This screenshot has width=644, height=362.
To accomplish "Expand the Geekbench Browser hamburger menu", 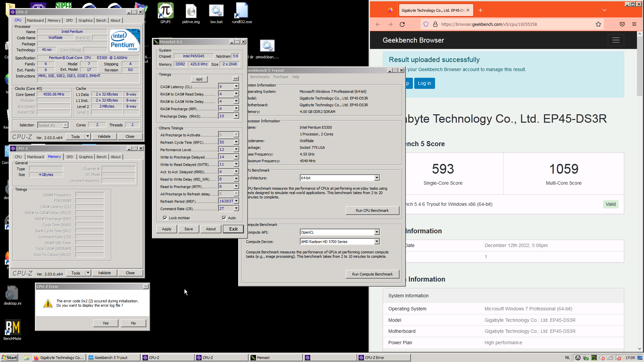I will click(616, 40).
